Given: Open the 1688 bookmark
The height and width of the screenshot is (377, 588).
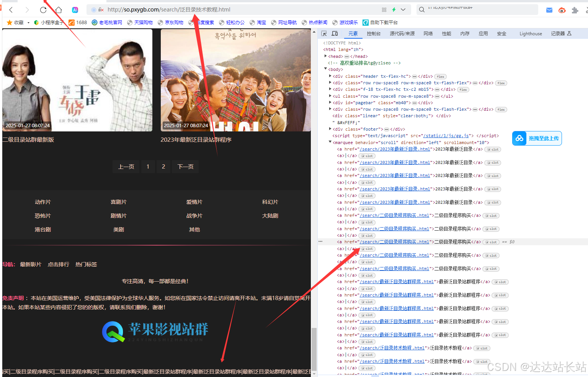Looking at the screenshot, I should click(x=78, y=23).
